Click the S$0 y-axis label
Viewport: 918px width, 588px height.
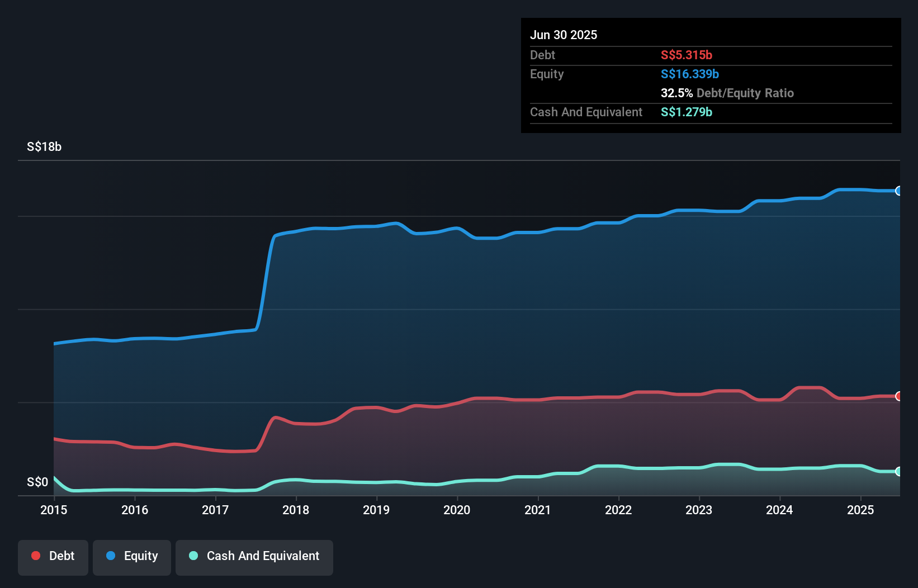tap(37, 482)
